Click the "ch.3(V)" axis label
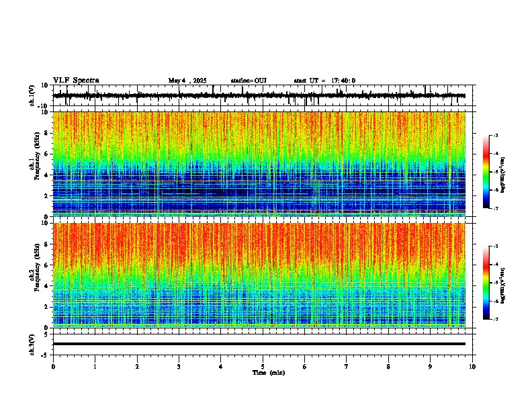Viewport: 532px width, 411px height. pos(32,345)
